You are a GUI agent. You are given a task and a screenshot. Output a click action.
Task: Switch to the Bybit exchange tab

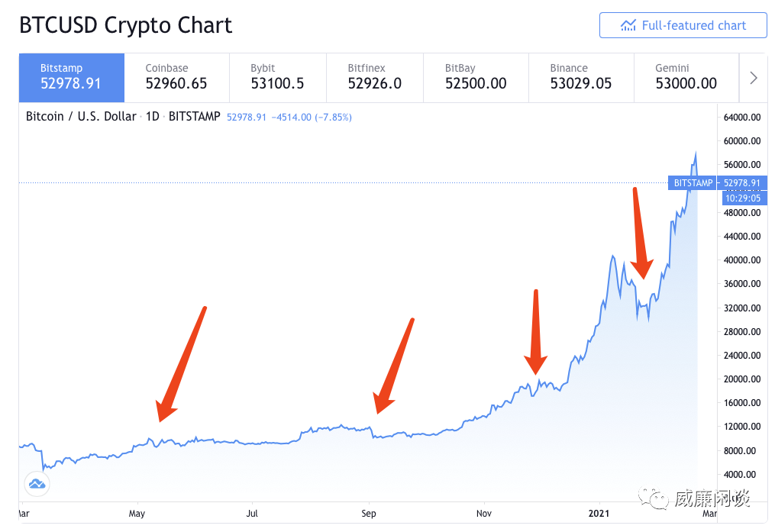(x=278, y=78)
